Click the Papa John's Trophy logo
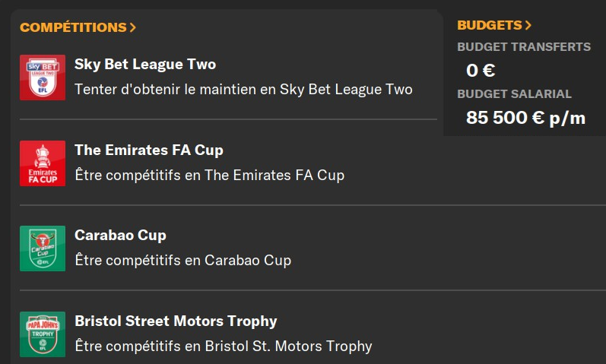This screenshot has height=364, width=606. point(43,334)
